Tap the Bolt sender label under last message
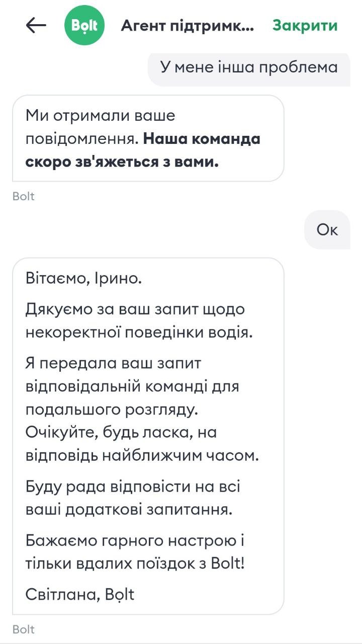362x644 pixels. coord(23,629)
